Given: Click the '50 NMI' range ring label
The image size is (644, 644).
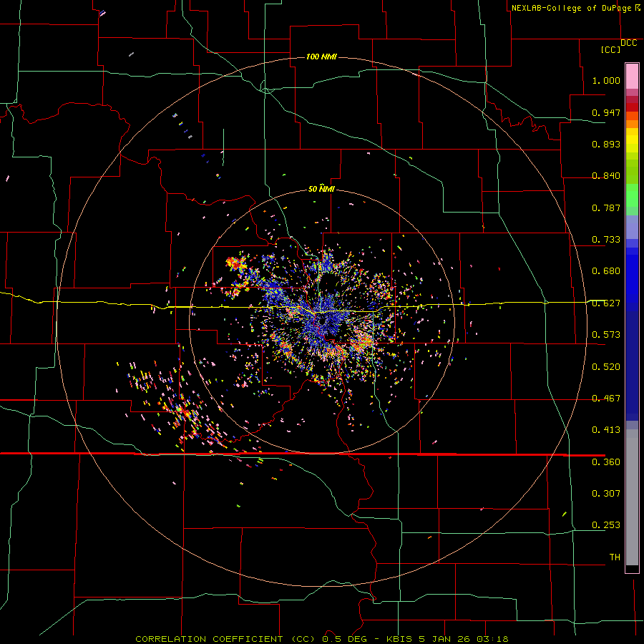Looking at the screenshot, I should (321, 189).
